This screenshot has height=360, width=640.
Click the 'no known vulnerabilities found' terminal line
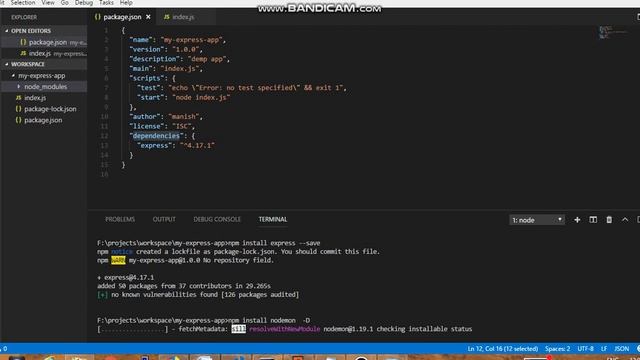(x=198, y=295)
